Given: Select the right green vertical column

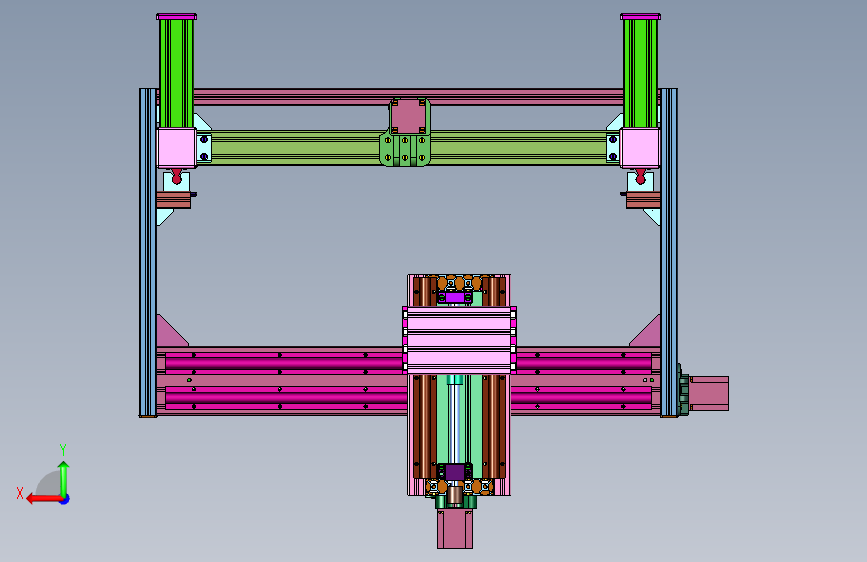Looking at the screenshot, I should click(640, 73).
